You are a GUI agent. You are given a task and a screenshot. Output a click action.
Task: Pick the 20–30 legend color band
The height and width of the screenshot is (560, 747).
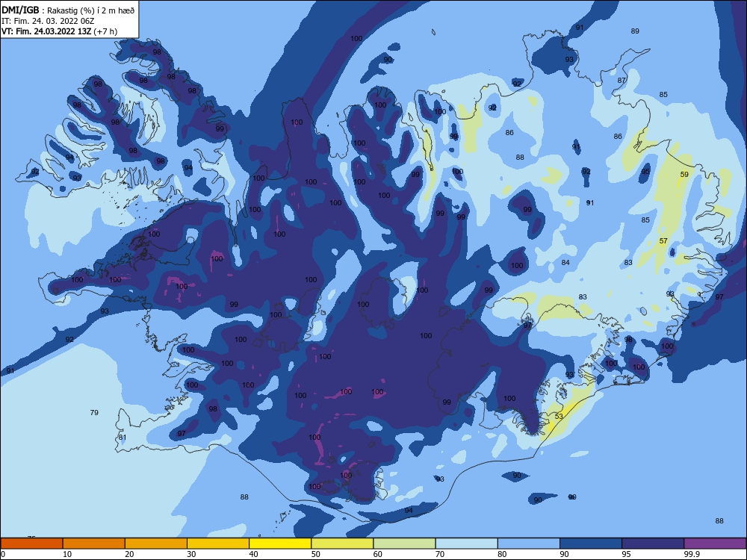click(x=156, y=544)
